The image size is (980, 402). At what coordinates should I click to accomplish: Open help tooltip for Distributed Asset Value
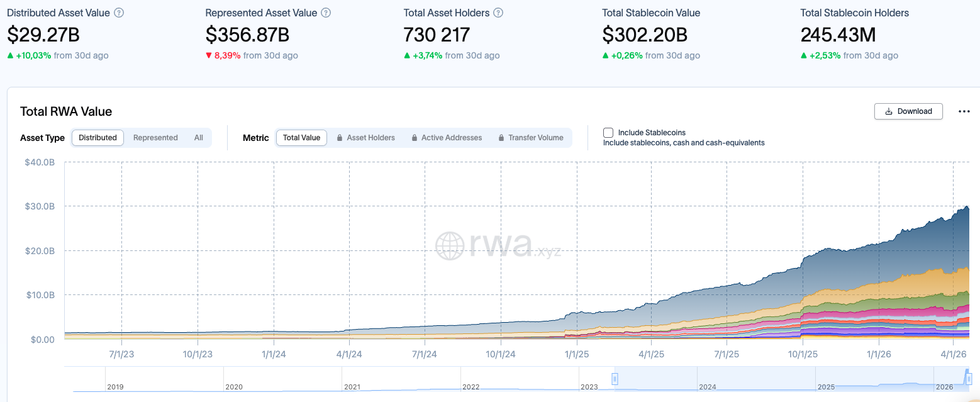(120, 13)
